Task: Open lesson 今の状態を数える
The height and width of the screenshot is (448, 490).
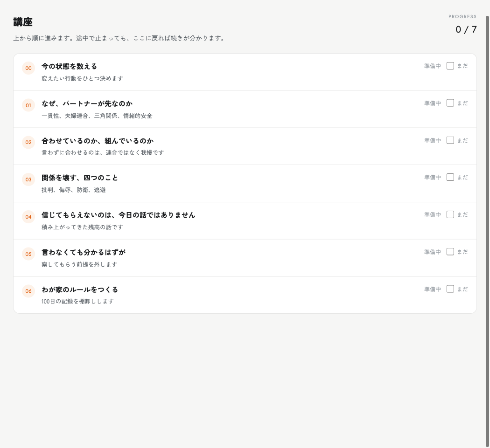Action: click(x=69, y=66)
